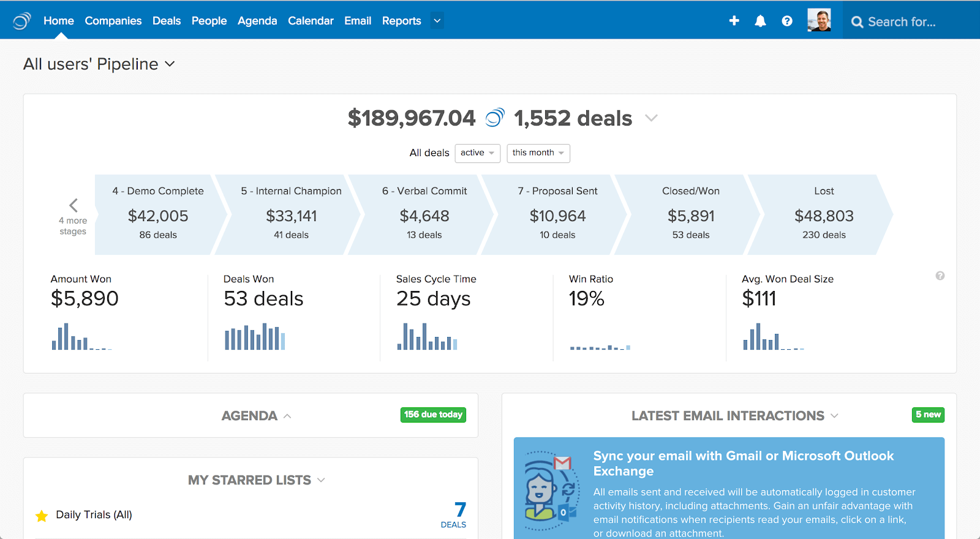Change the this month period dropdown
The height and width of the screenshot is (539, 980).
pyautogui.click(x=538, y=153)
